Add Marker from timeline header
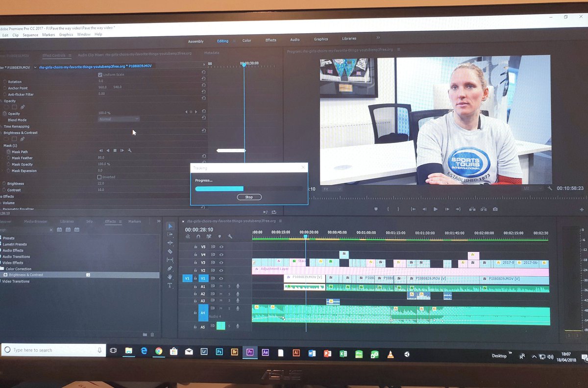Image resolution: width=588 pixels, height=388 pixels. point(220,236)
